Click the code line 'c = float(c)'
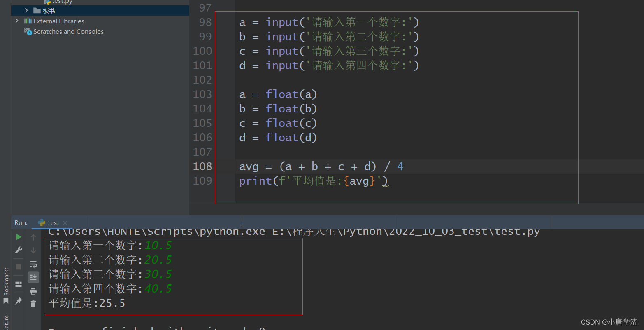The image size is (644, 330). (x=278, y=123)
